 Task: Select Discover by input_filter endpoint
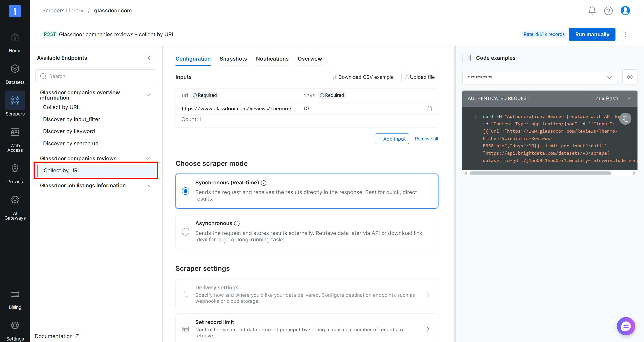[x=71, y=119]
